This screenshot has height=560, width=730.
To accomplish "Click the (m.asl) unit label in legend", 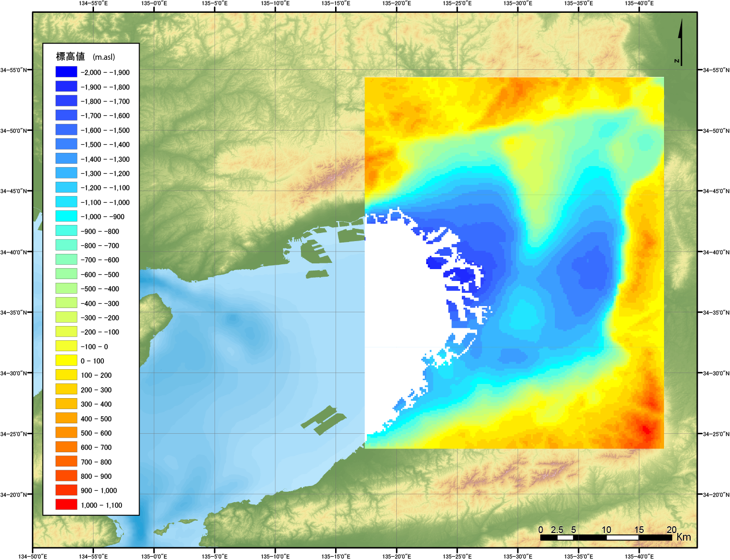I will click(x=104, y=57).
